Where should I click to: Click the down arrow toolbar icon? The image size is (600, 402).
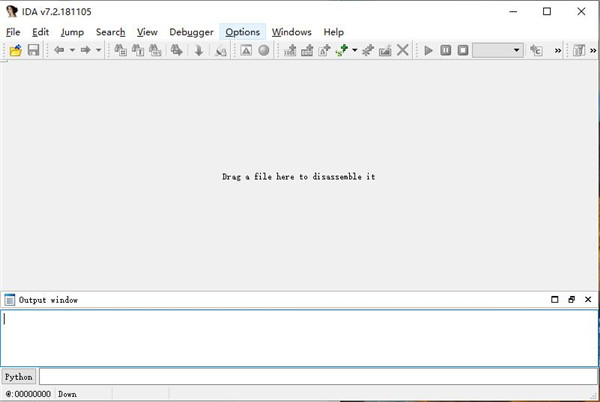[x=198, y=50]
